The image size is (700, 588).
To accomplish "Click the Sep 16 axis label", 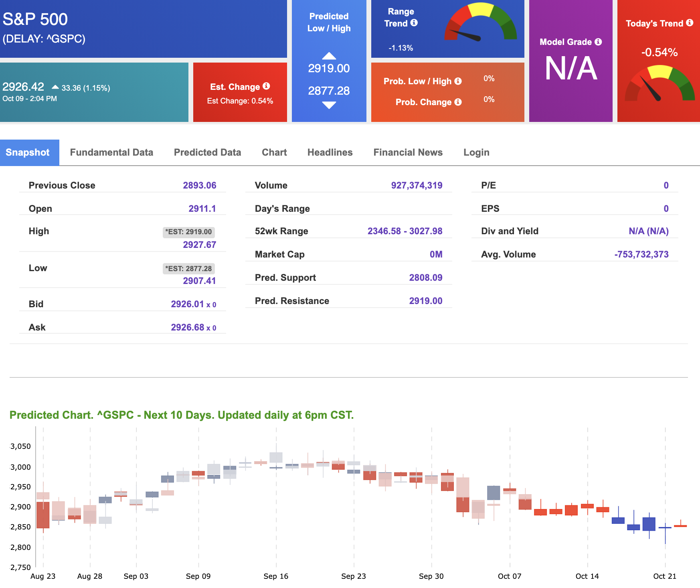I will (276, 576).
